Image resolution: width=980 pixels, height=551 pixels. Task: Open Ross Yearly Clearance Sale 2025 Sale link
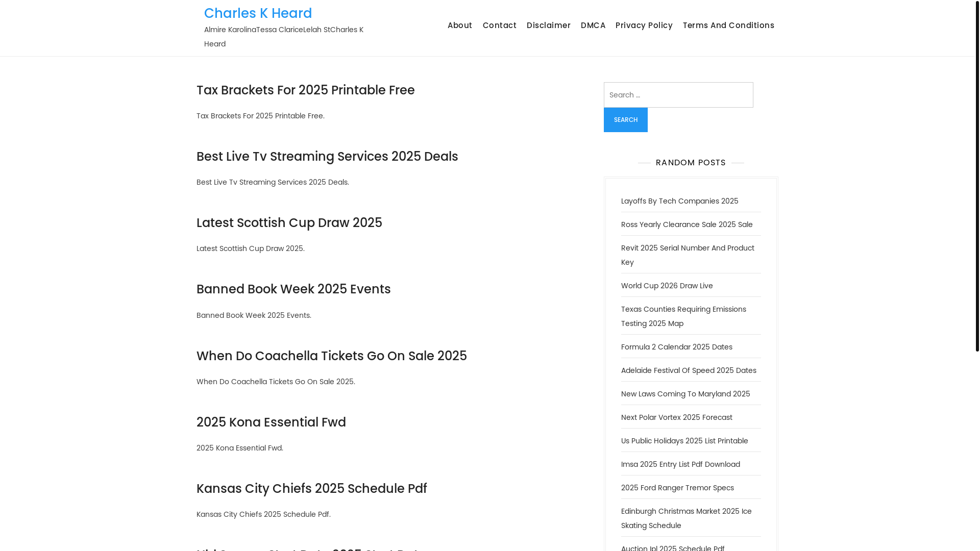687,224
